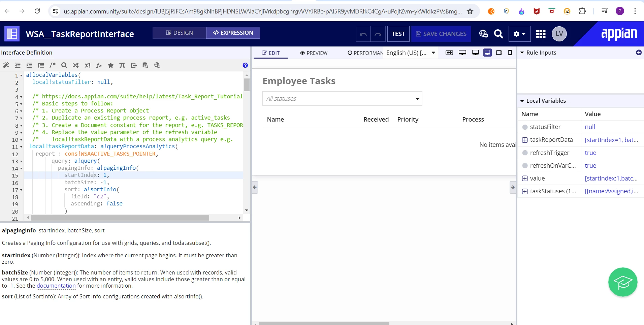Switch to the PERFORMANCE tab
Image resolution: width=644 pixels, height=325 pixels.
[365, 53]
